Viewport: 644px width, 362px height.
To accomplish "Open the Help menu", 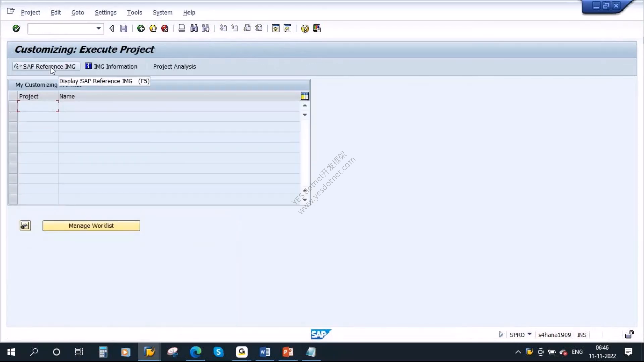I will pos(189,12).
